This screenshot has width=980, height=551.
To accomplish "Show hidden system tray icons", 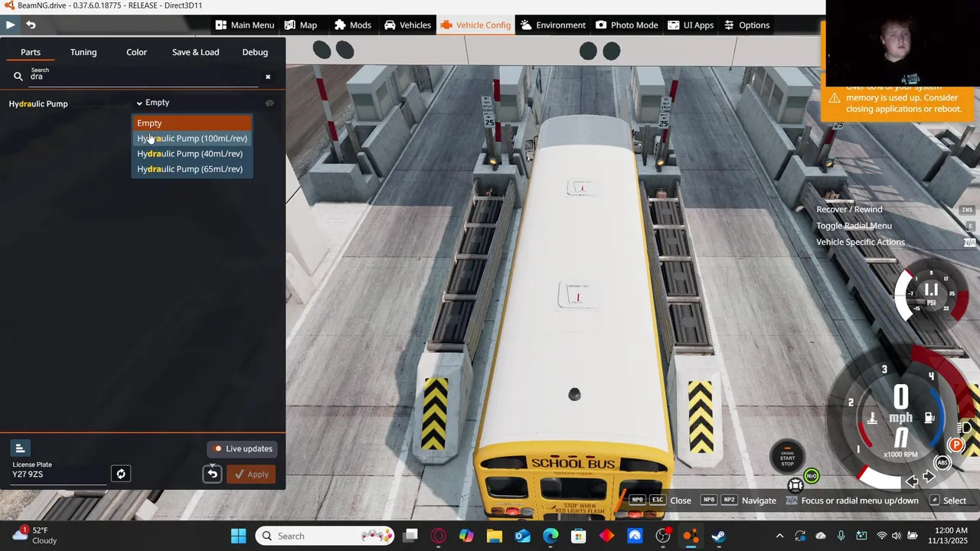I will (779, 536).
